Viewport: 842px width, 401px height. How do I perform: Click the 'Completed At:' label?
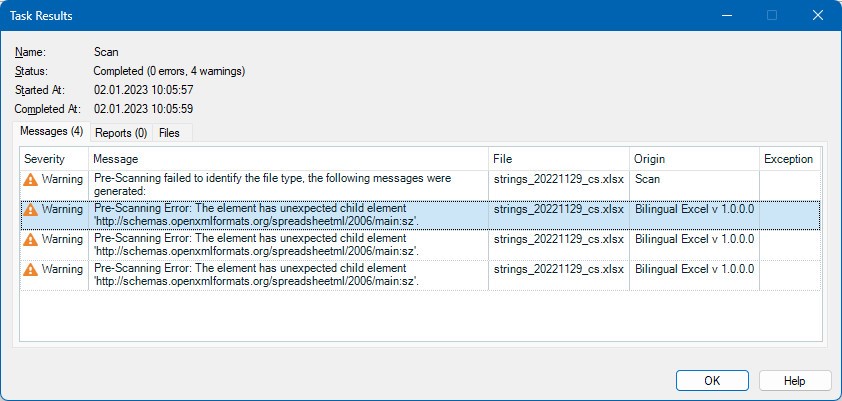47,109
